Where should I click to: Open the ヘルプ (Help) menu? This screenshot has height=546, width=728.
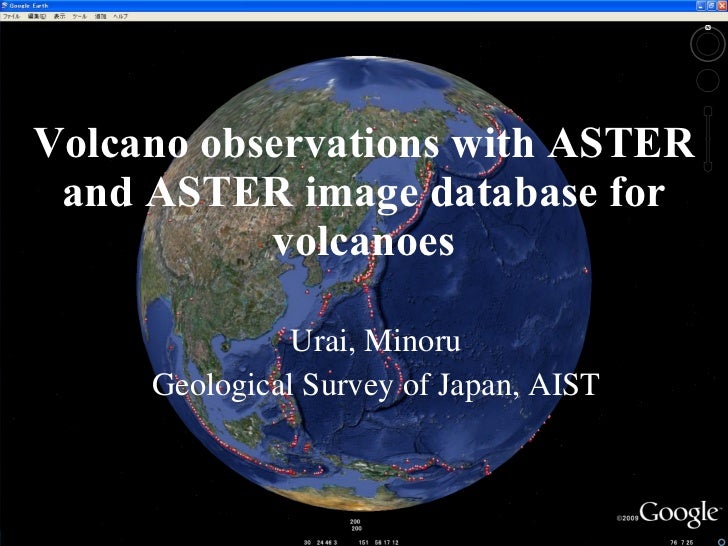(x=120, y=16)
